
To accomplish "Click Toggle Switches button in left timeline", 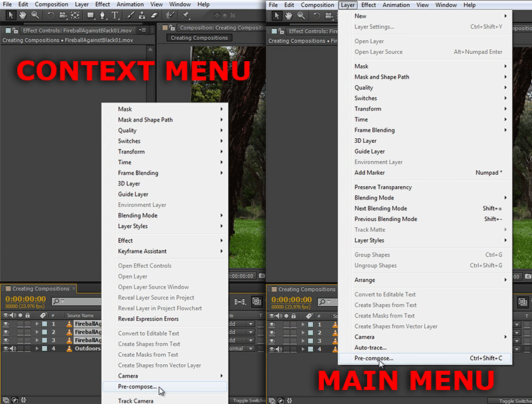I will pos(249,401).
